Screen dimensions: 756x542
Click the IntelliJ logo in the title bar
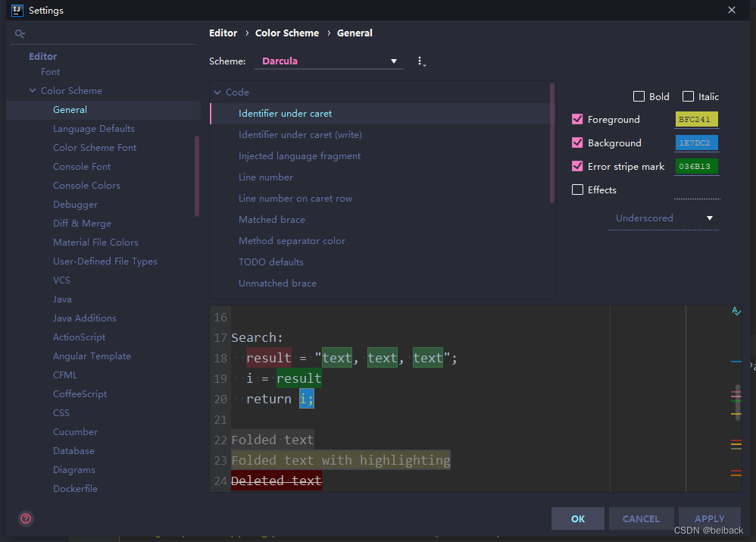click(x=17, y=10)
